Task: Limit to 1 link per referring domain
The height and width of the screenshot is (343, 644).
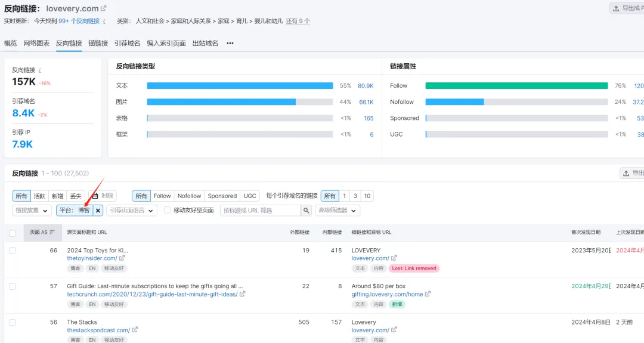Action: coord(344,196)
